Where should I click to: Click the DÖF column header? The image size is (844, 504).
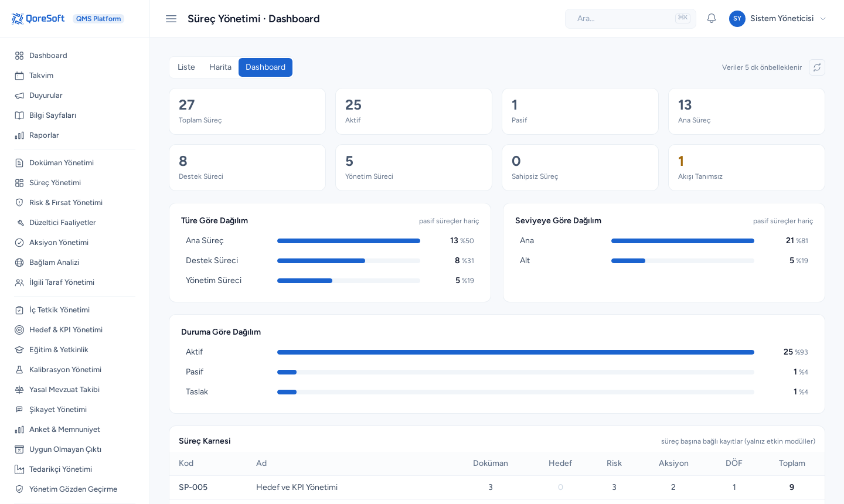pos(734,464)
